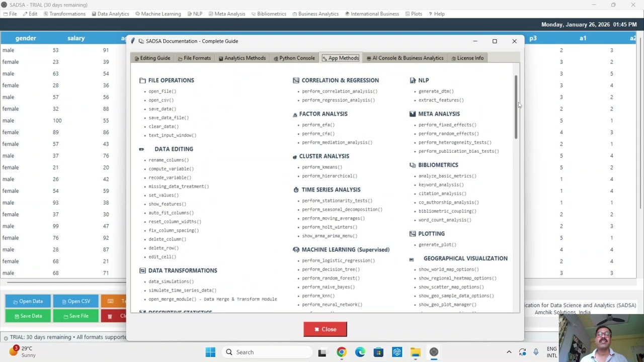
Task: Switch to the Python Console tab
Action: point(294,58)
